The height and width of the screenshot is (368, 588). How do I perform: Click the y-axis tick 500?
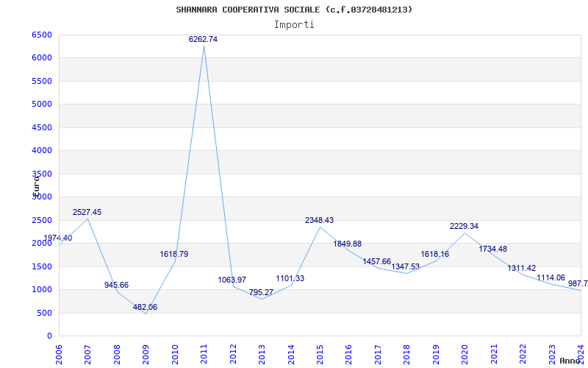[x=44, y=314]
